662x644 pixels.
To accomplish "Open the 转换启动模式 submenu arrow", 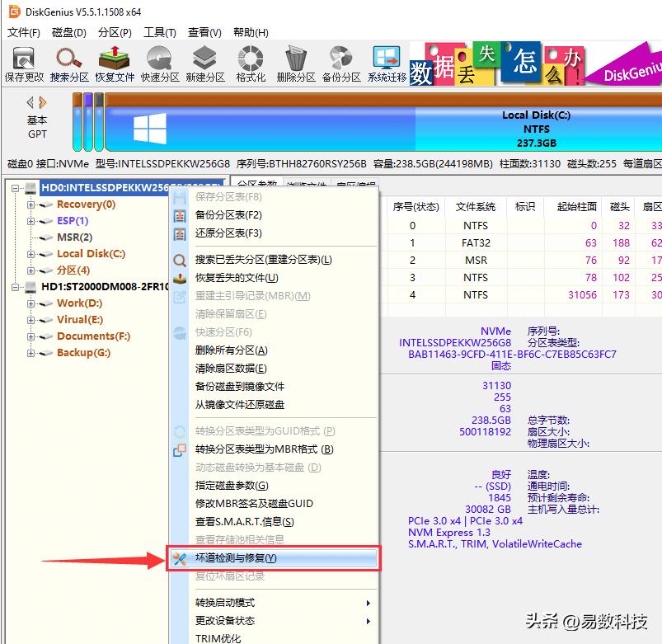I will (369, 603).
